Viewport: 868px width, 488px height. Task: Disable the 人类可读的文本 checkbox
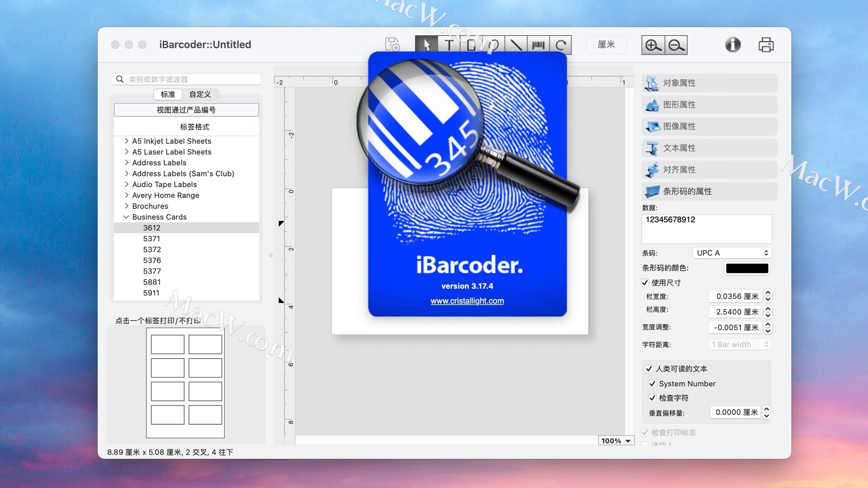649,369
